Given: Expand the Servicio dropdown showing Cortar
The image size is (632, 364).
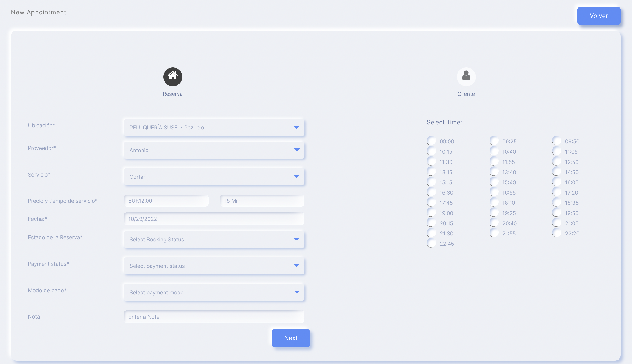Looking at the screenshot, I should tap(214, 177).
